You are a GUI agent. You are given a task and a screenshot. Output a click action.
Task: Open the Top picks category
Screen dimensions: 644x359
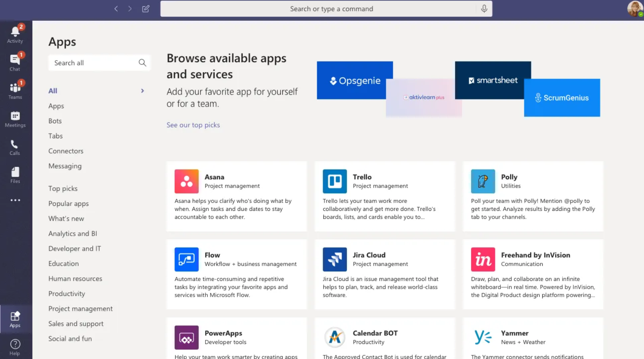pos(63,188)
